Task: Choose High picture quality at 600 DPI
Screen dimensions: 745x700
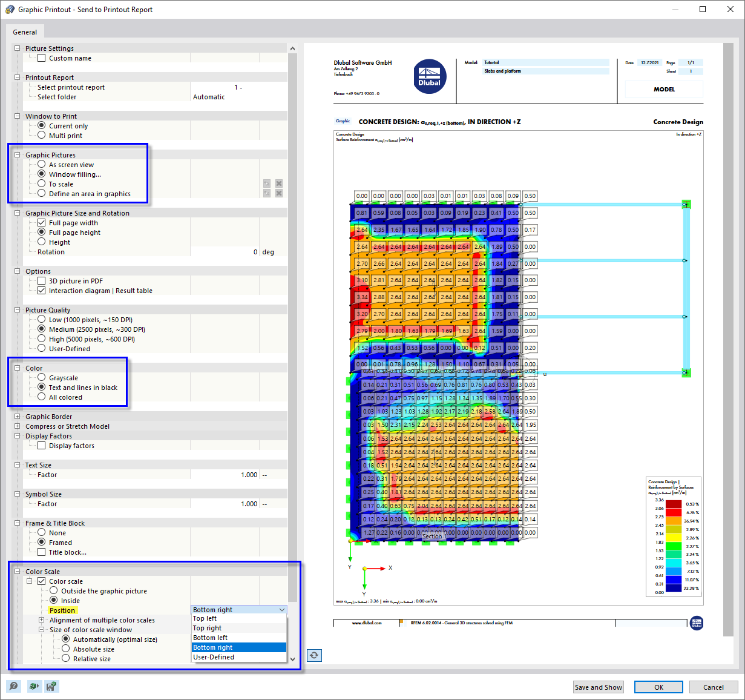Action: pos(41,338)
